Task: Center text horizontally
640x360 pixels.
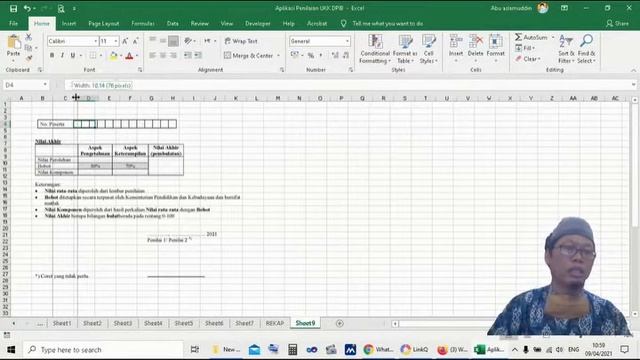Action: (163, 55)
